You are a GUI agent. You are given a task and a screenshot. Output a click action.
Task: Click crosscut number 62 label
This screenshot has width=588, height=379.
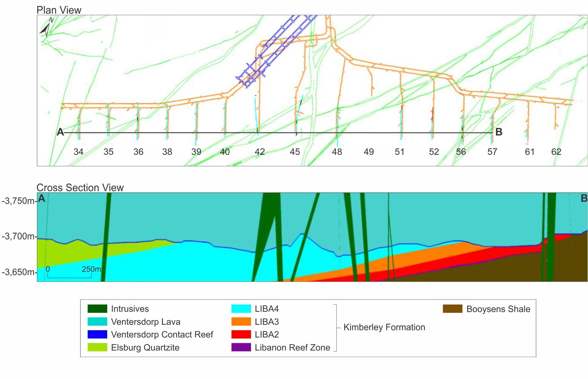(556, 152)
